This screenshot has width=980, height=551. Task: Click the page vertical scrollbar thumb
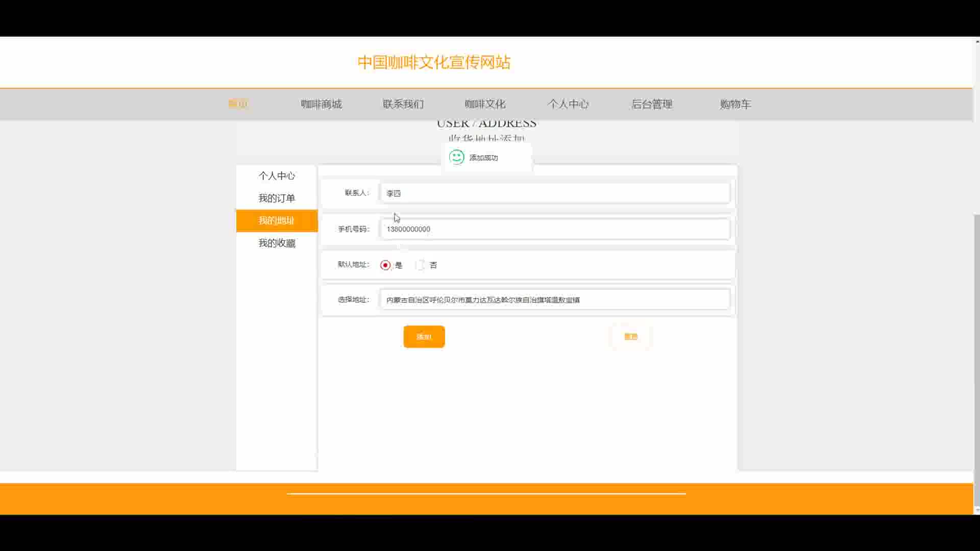(976, 357)
